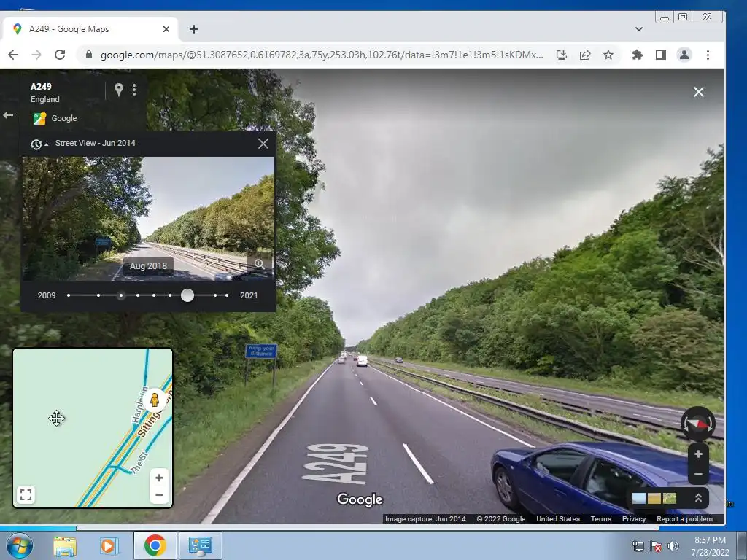Open the Windows Start button
This screenshot has width=747, height=560.
[20, 545]
